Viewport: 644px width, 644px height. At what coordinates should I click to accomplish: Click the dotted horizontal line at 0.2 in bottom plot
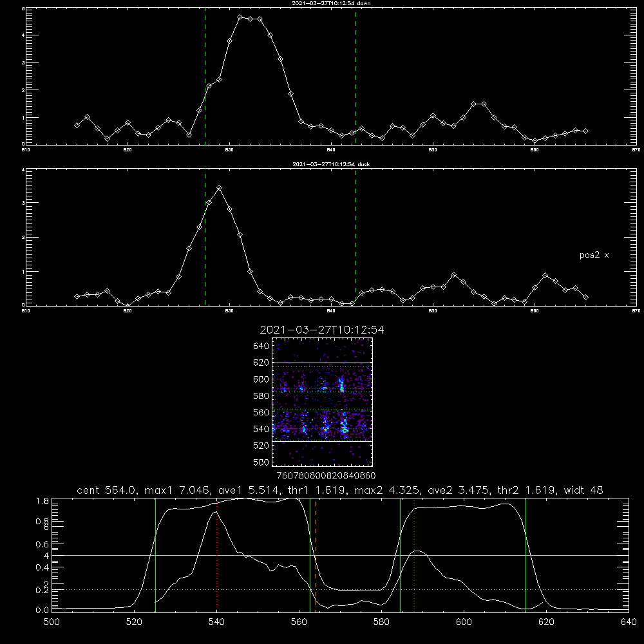coord(340,589)
